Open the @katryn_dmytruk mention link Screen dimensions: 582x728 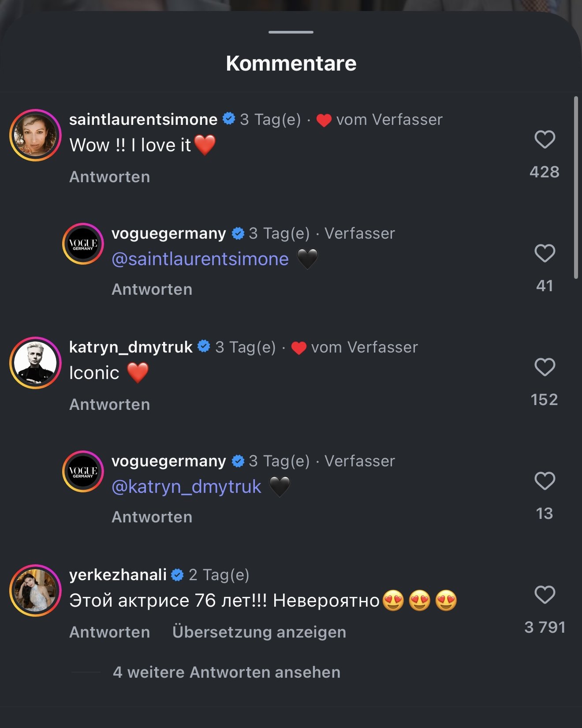pyautogui.click(x=187, y=487)
